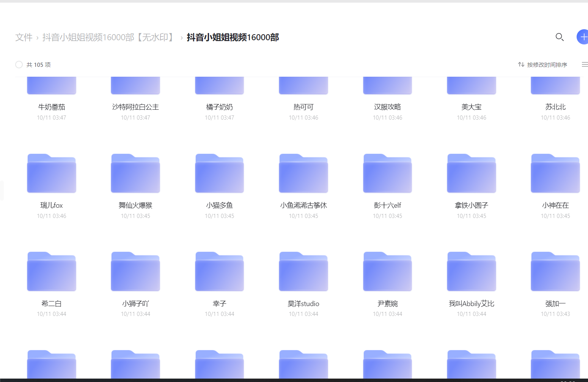Open the 舞仙火爆猴 folder icon

coord(135,174)
